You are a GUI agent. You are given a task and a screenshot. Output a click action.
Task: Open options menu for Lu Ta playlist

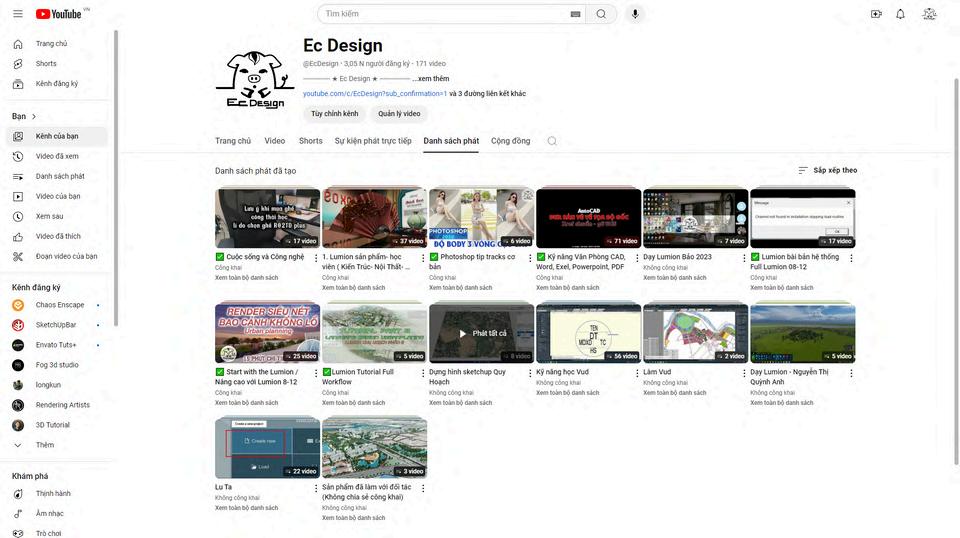[316, 488]
